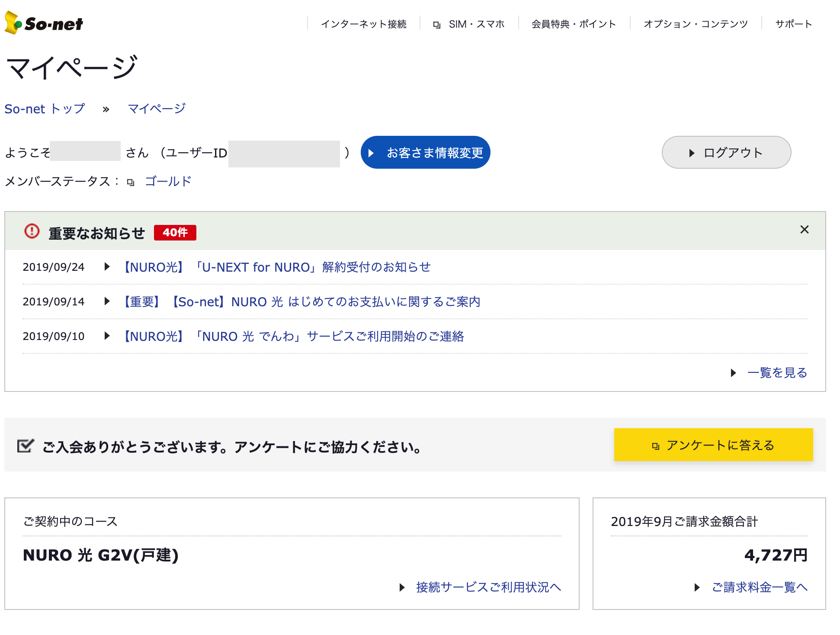The image size is (840, 635).
Task: Click the マイページ page title
Action: (x=72, y=67)
